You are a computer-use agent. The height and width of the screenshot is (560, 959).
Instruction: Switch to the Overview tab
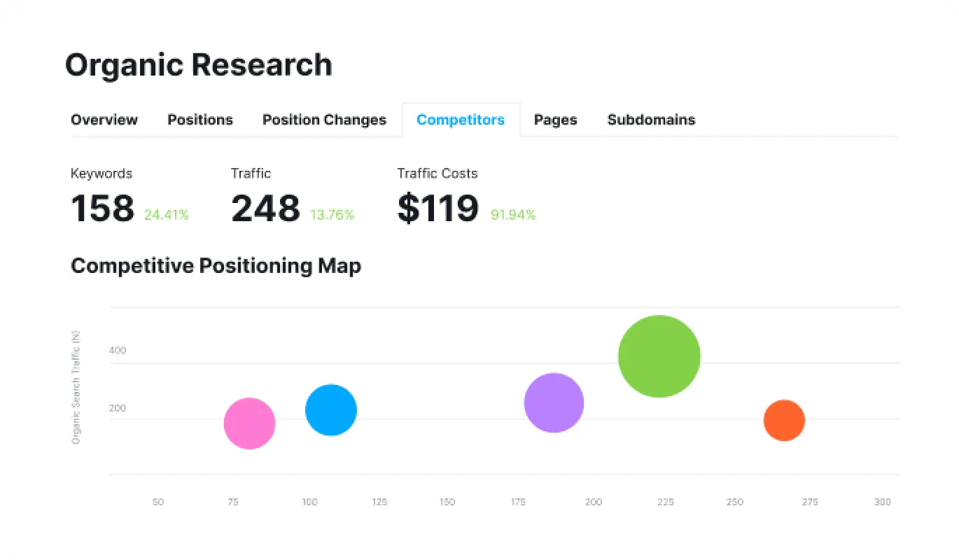(x=104, y=120)
